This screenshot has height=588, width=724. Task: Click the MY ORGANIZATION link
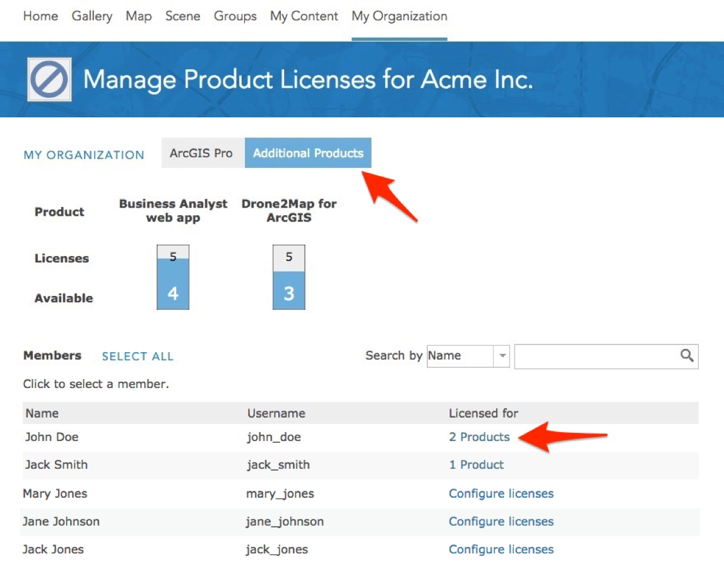[x=84, y=155]
